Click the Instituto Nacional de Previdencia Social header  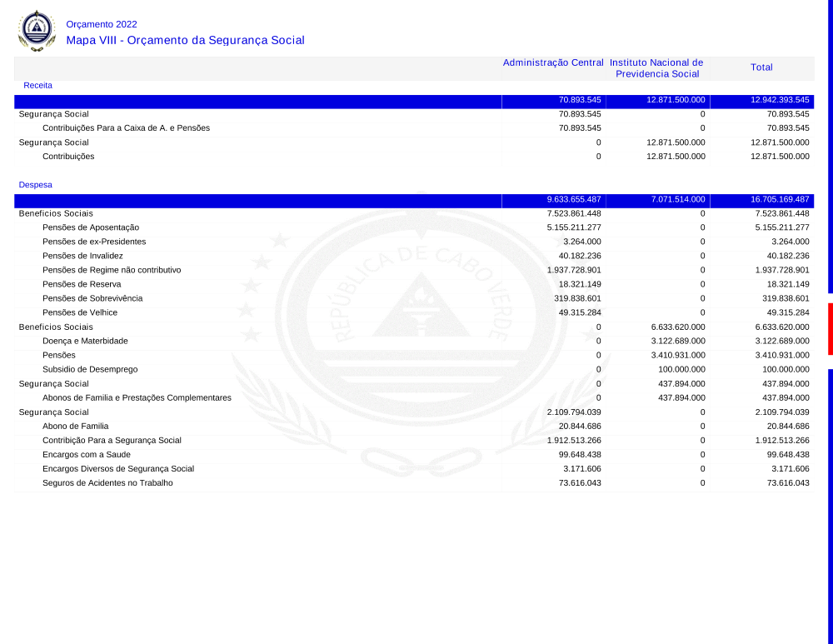coord(656,68)
